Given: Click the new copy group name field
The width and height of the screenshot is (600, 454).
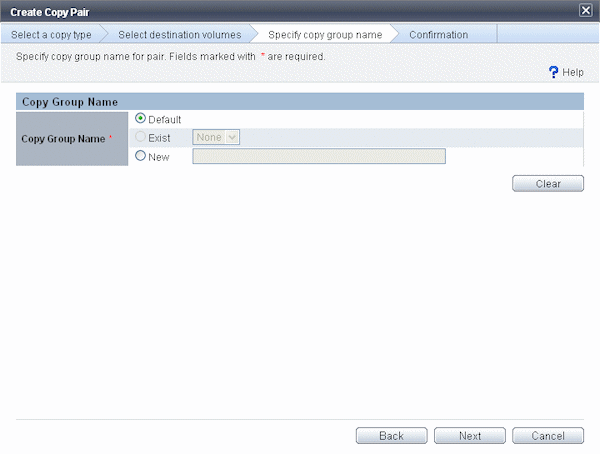Looking at the screenshot, I should 319,156.
